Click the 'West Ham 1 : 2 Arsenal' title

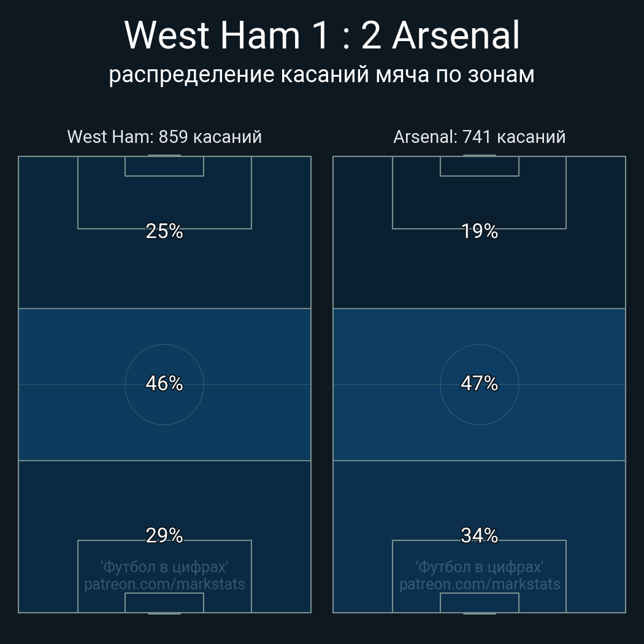coord(322,36)
